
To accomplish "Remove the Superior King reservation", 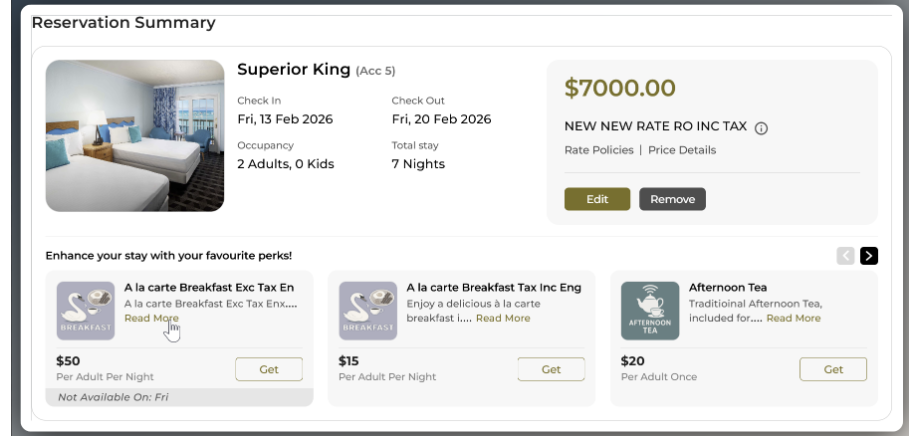I will point(672,199).
